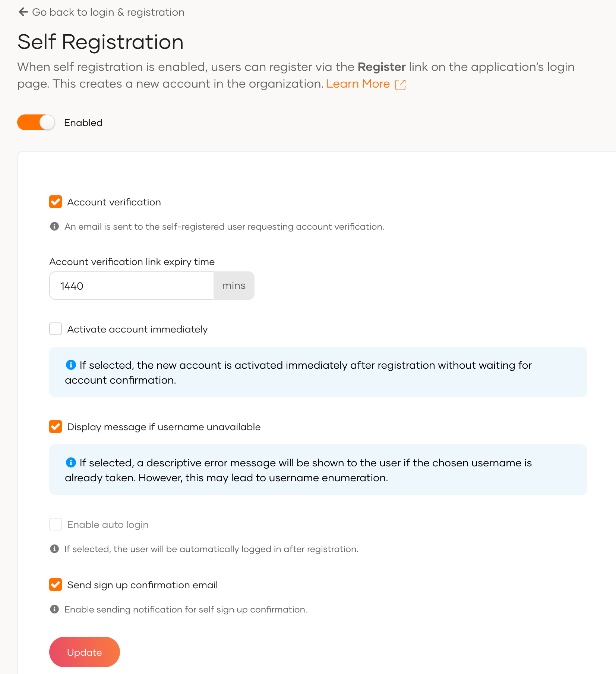Click info icon inside Activate account banner

point(70,365)
